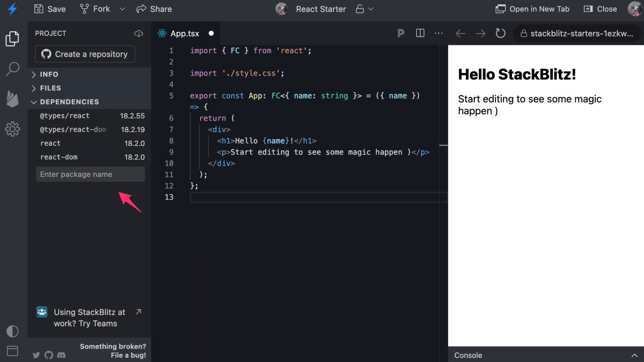Viewport: 644px width, 362px height.
Task: Click the Create a repository button
Action: [x=85, y=54]
